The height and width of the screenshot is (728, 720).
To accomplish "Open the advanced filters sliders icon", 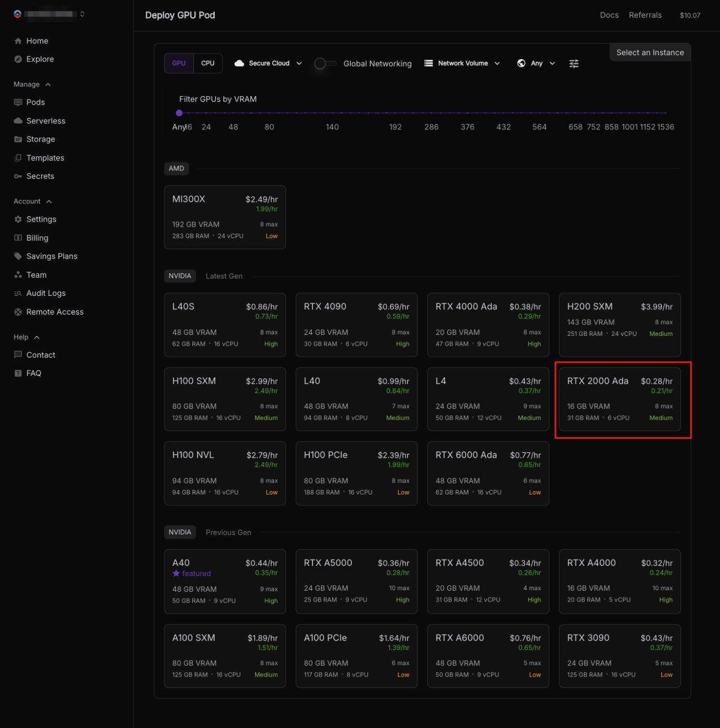I will pyautogui.click(x=573, y=63).
